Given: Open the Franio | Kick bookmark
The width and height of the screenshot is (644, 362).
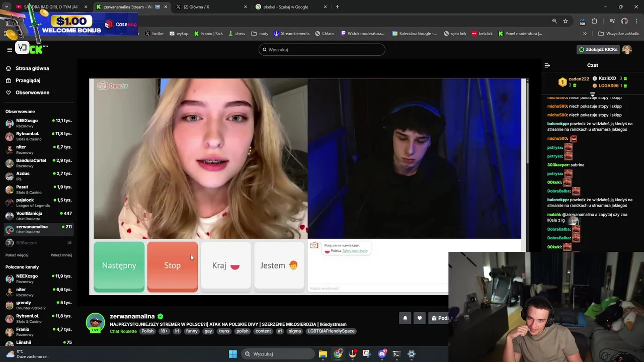Looking at the screenshot, I should point(208,34).
